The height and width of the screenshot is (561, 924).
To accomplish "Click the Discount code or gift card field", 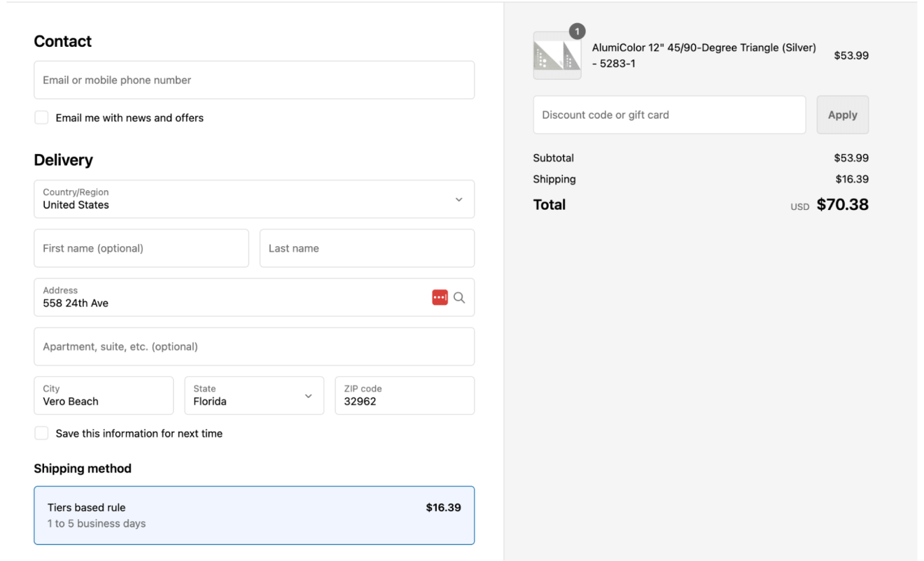I will [x=669, y=115].
